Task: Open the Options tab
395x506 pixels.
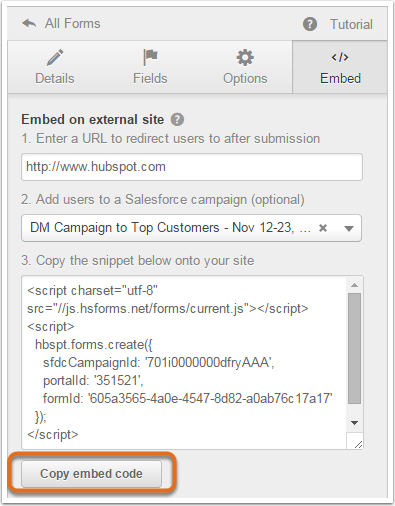Action: coord(245,67)
